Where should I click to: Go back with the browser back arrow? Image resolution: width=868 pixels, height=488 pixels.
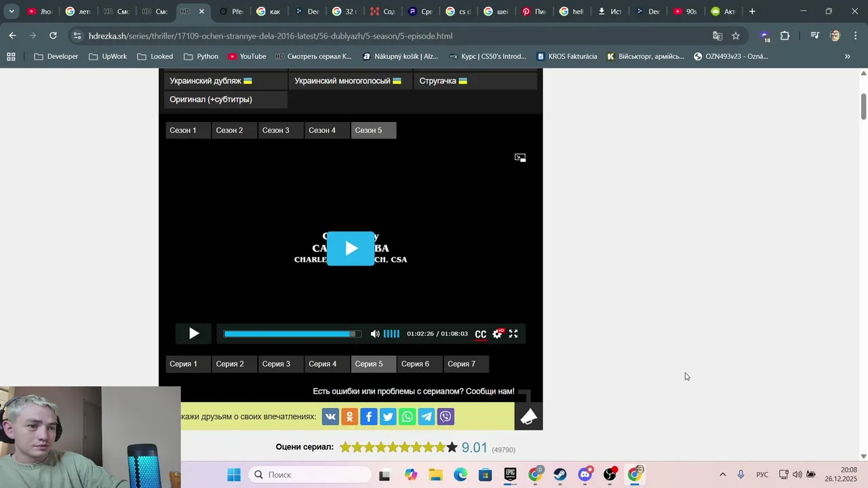click(x=13, y=36)
